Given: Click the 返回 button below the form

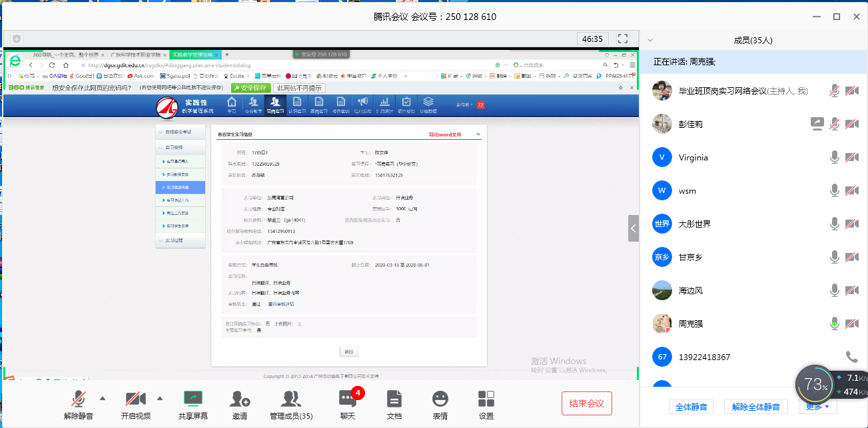Looking at the screenshot, I should (x=348, y=351).
